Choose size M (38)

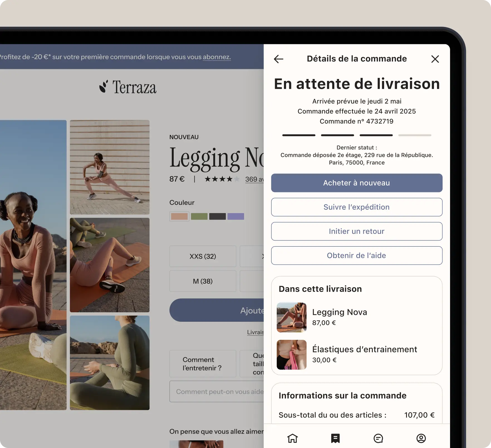coord(203,281)
